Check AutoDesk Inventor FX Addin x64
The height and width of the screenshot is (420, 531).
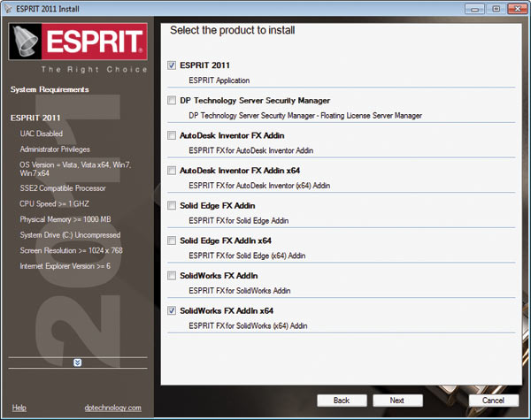click(x=172, y=171)
